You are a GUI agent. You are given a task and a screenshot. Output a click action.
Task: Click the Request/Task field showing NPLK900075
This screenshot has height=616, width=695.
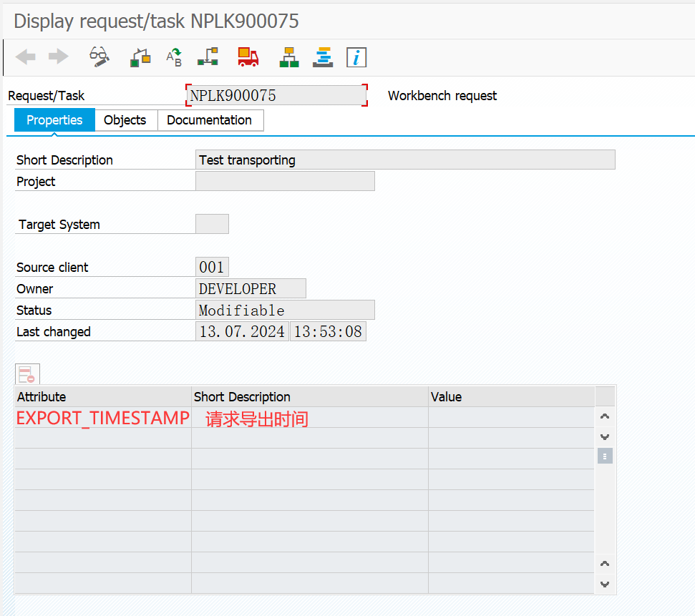pos(276,96)
